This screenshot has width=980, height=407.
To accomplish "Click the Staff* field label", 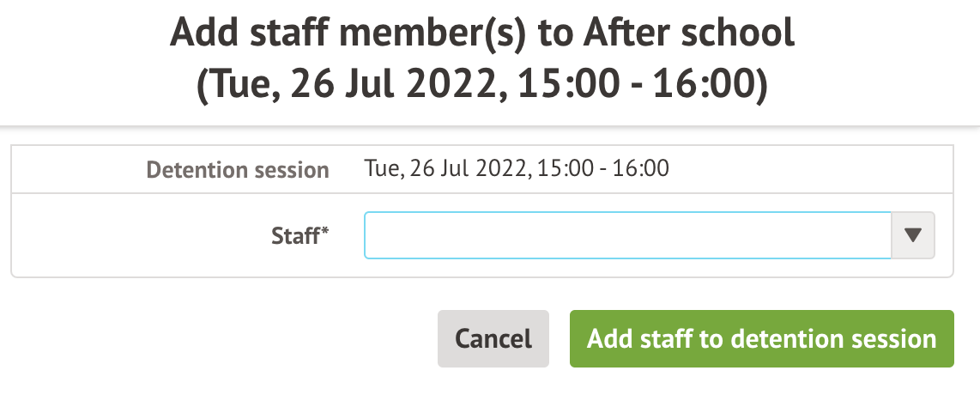I will [x=296, y=236].
